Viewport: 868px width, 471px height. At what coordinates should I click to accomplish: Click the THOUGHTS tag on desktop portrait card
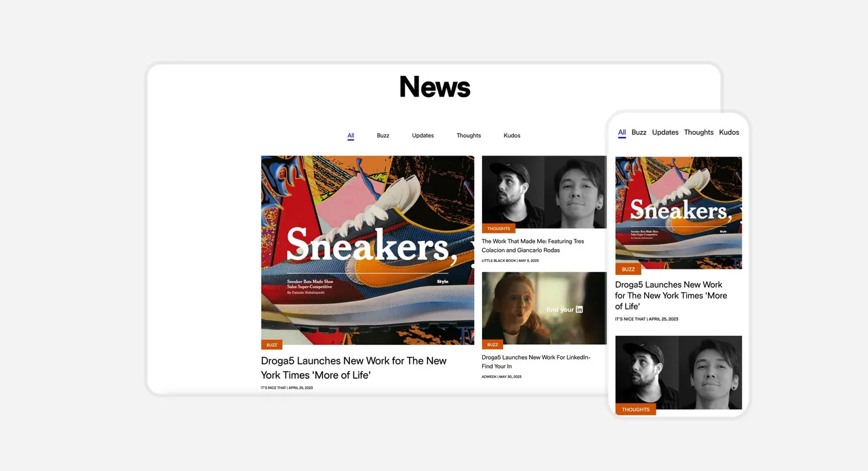(498, 229)
